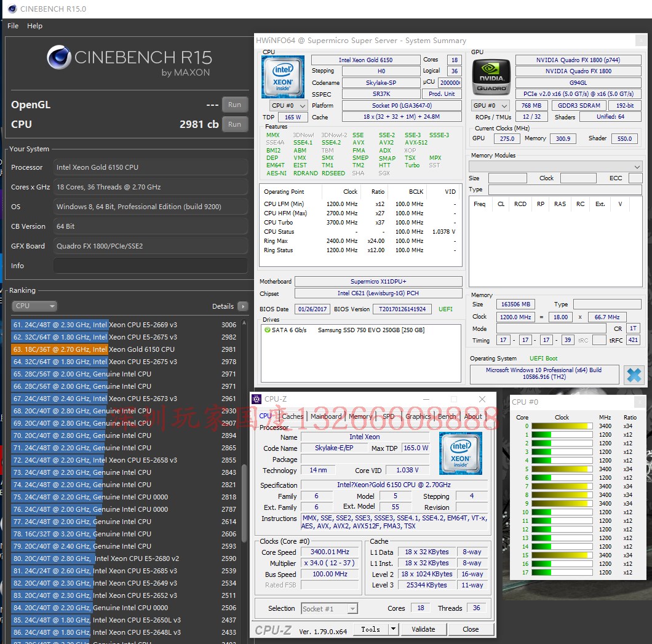Open the Bench tab in CPU-Z
652x644 pixels.
[447, 416]
